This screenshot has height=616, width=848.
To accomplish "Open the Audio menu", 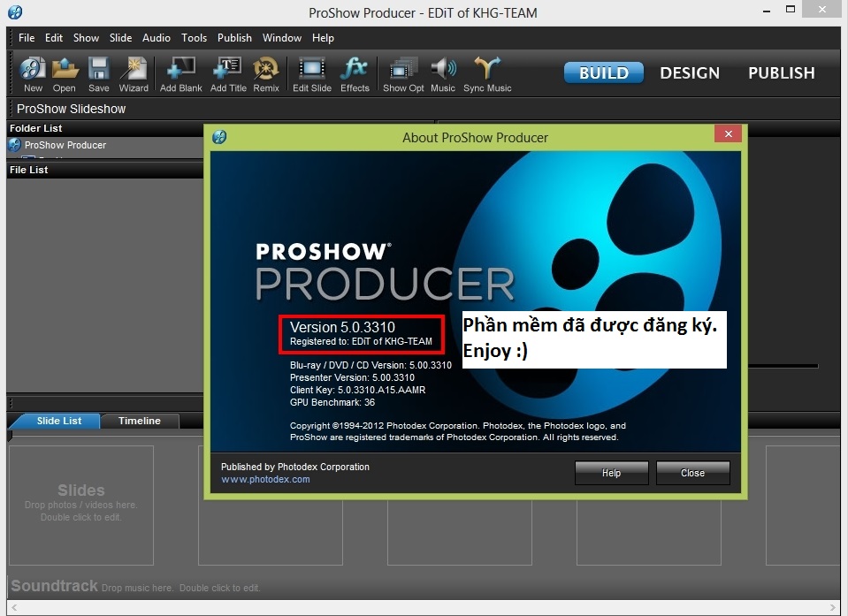I will (x=157, y=38).
